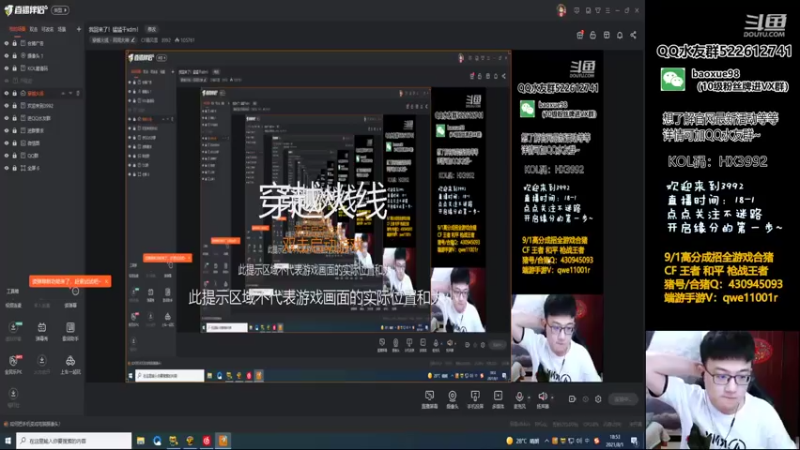The height and width of the screenshot is (450, 800).
Task: Click the help hint at the bottom left
Action: click(x=32, y=424)
